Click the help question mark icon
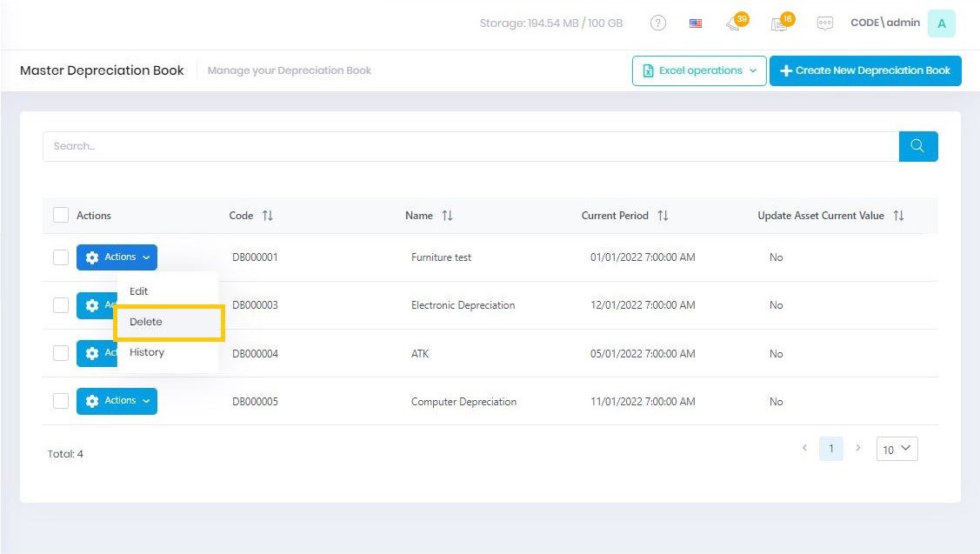Screen dimensions: 980x554 tap(658, 23)
